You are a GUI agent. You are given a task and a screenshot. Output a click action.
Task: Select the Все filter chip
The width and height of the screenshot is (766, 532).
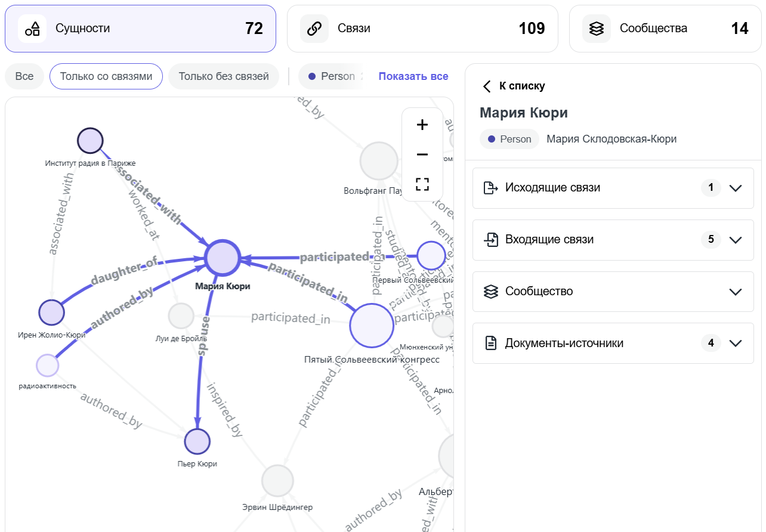(x=24, y=76)
